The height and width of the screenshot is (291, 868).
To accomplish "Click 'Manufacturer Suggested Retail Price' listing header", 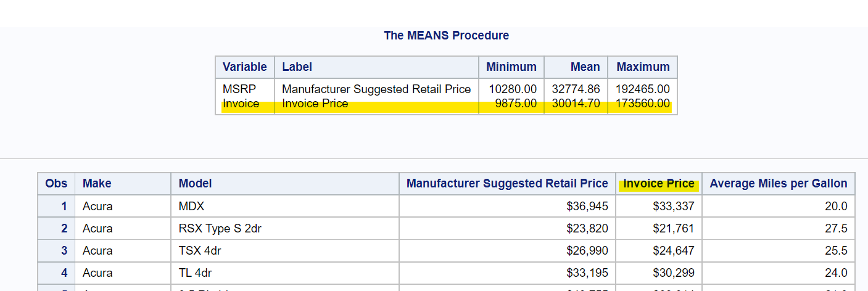I will (507, 183).
